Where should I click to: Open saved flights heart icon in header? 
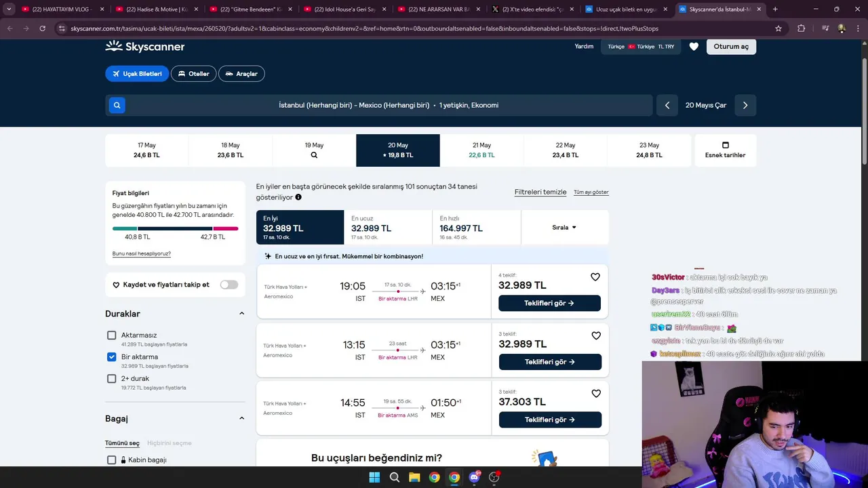[694, 47]
